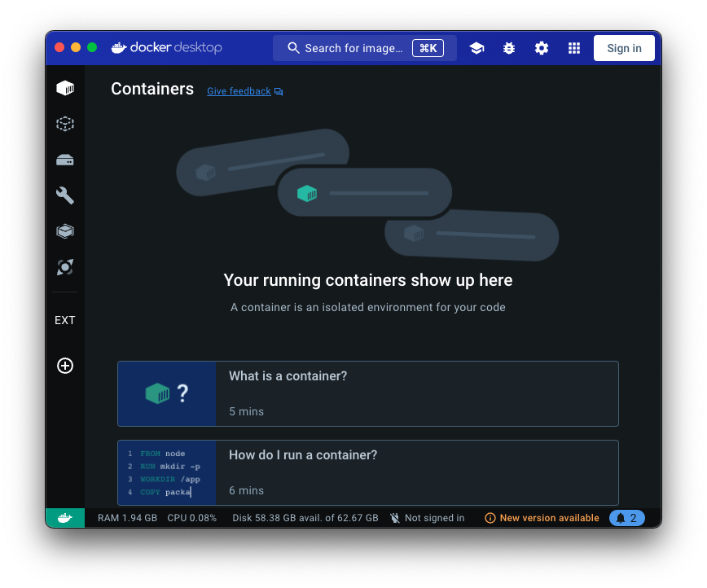This screenshot has width=707, height=588.
Task: Add extensions with the plus icon
Action: (65, 366)
